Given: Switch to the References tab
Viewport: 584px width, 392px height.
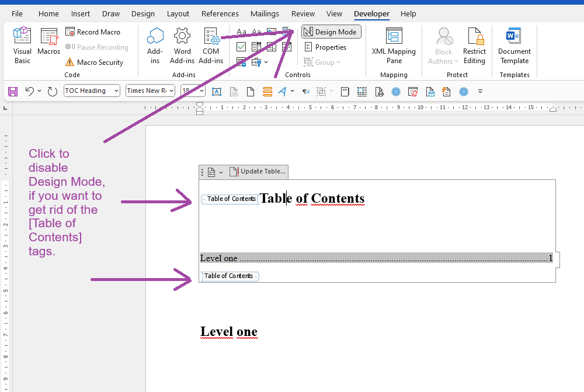Looking at the screenshot, I should tap(220, 14).
